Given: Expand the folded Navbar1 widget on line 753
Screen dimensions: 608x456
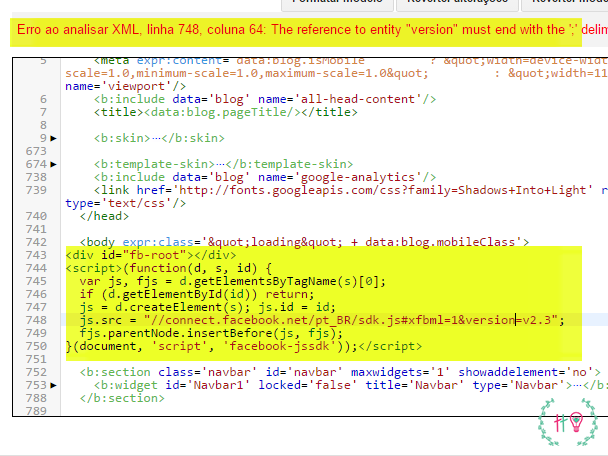Looking at the screenshot, I should pyautogui.click(x=54, y=385).
